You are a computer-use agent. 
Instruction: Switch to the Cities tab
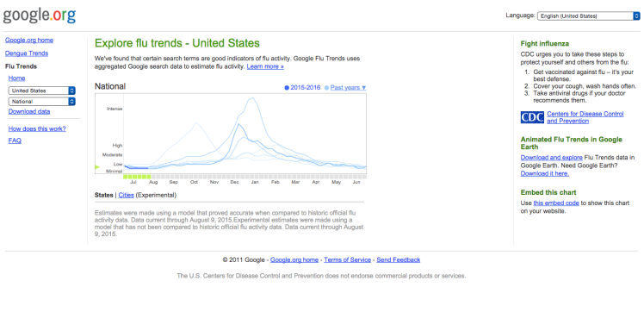(x=126, y=195)
